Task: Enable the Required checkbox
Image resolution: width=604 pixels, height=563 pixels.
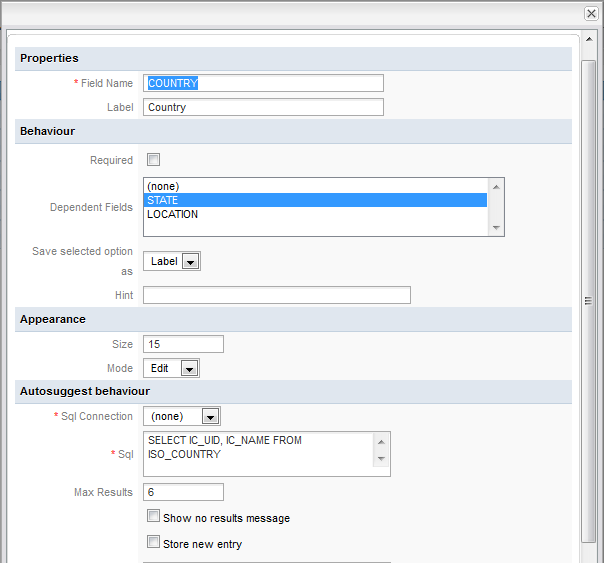Action: point(153,159)
